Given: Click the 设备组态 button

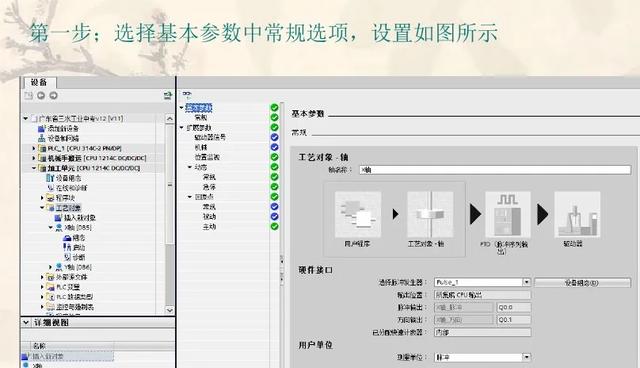Looking at the screenshot, I should tap(582, 282).
